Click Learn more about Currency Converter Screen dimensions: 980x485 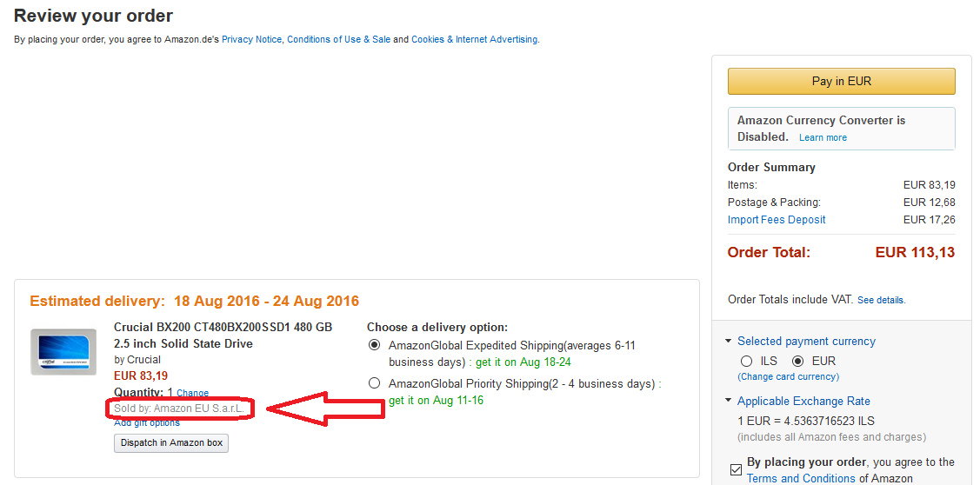coord(823,137)
